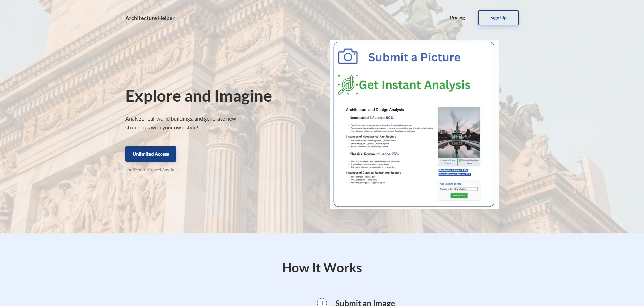Select the How It Works section heading
The width and height of the screenshot is (644, 306).
pyautogui.click(x=322, y=268)
